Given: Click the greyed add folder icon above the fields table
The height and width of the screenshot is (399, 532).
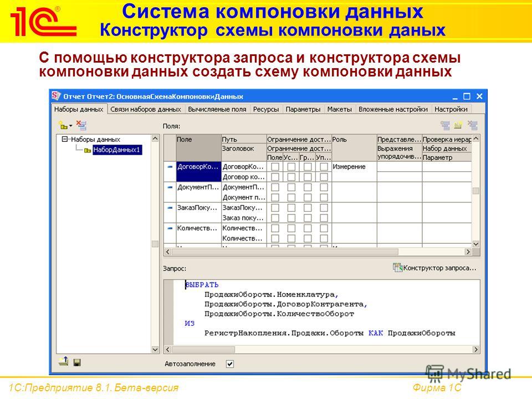Looking at the screenshot, I should (458, 126).
